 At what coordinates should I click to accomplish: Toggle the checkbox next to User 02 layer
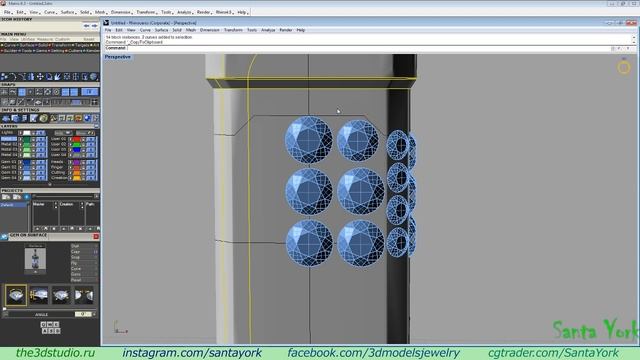(x=70, y=144)
